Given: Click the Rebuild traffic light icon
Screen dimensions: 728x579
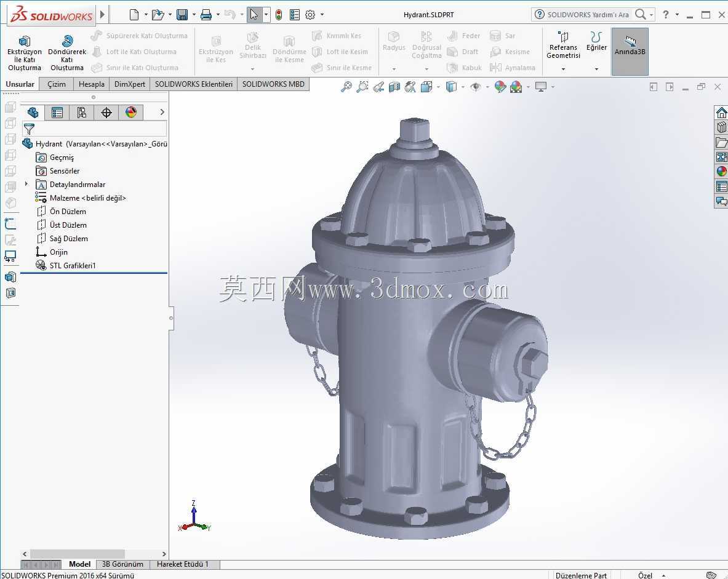Looking at the screenshot, I should [279, 15].
